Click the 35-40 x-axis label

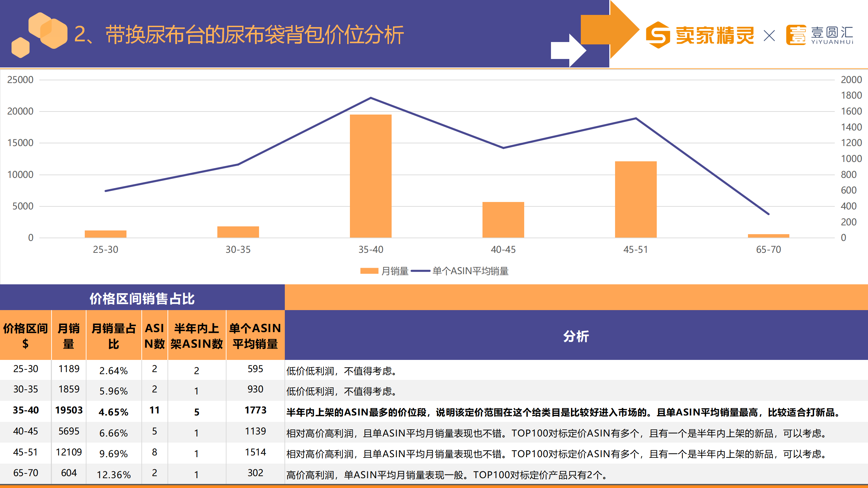[371, 249]
